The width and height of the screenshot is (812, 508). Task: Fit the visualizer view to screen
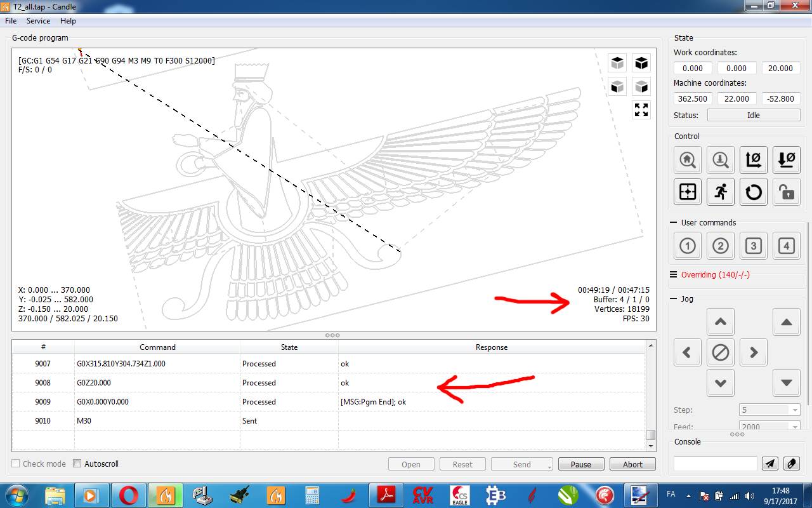tap(641, 110)
